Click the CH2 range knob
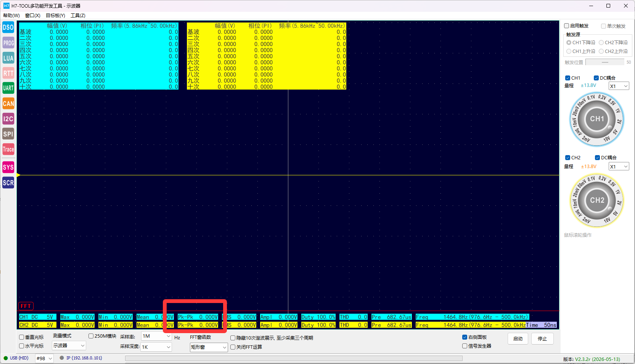Image resolution: width=635 pixels, height=364 pixels. (x=597, y=200)
